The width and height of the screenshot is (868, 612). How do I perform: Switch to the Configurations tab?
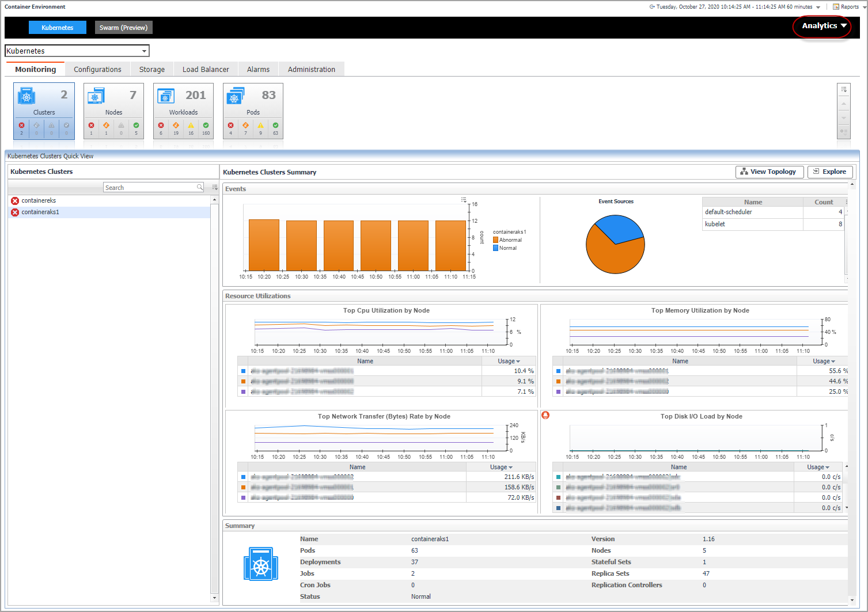coord(97,70)
